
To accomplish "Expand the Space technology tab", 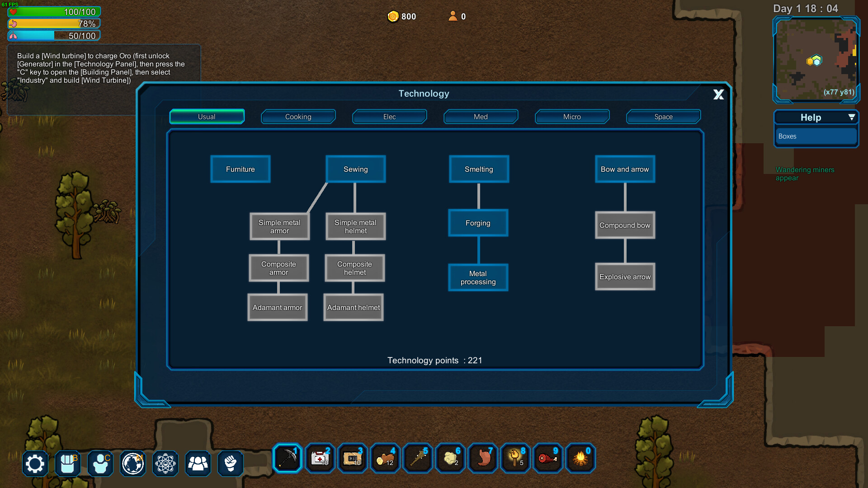I will pos(663,116).
